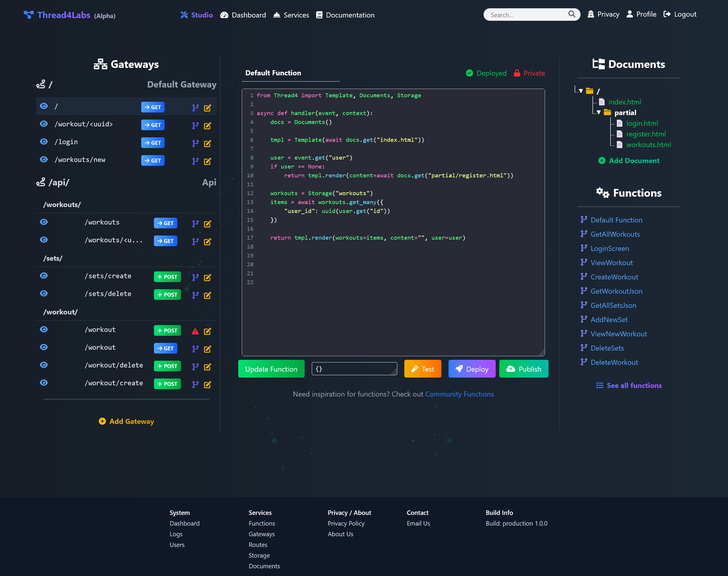Open the index.html document
The image size is (728, 576).
(x=624, y=102)
